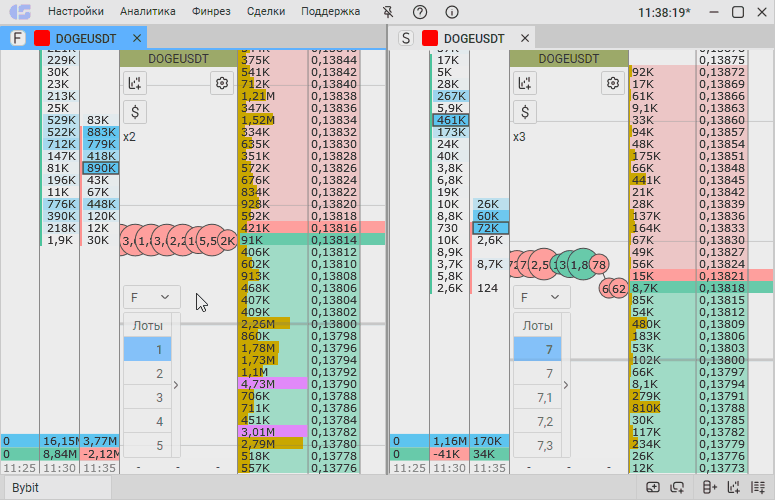Expand the chevron beside the right Лоты list

(566, 385)
